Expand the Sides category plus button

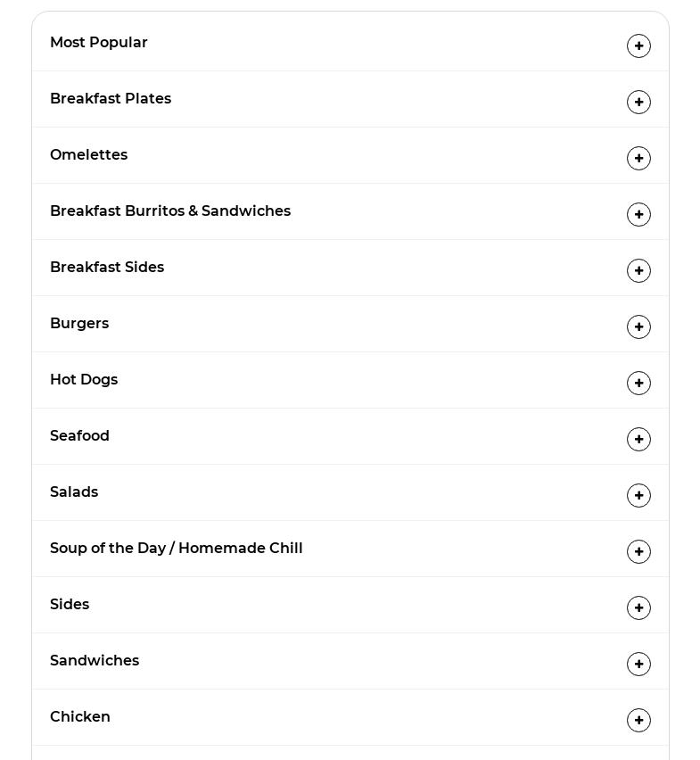638,607
